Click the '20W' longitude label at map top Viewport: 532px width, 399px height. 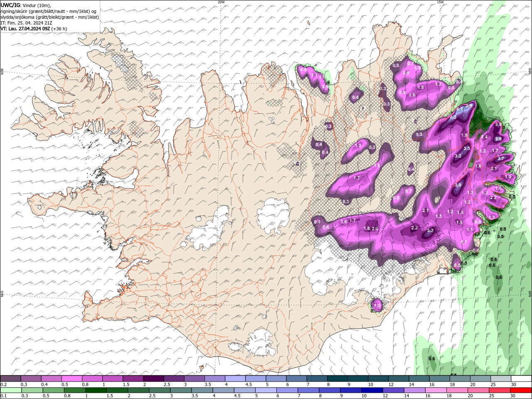[221, 2]
